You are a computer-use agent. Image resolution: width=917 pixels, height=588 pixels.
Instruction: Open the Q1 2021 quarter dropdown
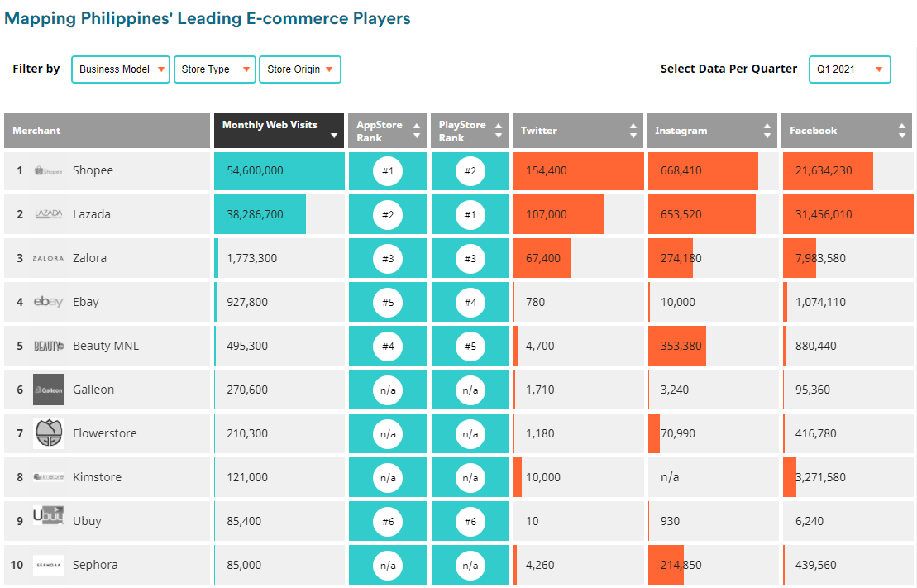tap(850, 69)
